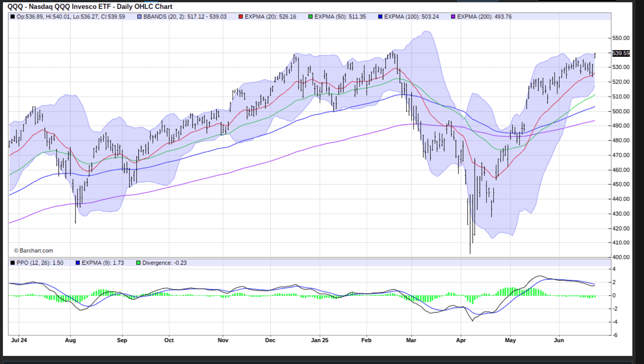Click the 400.00 price axis label
This screenshot has width=644, height=364.
coord(621,257)
